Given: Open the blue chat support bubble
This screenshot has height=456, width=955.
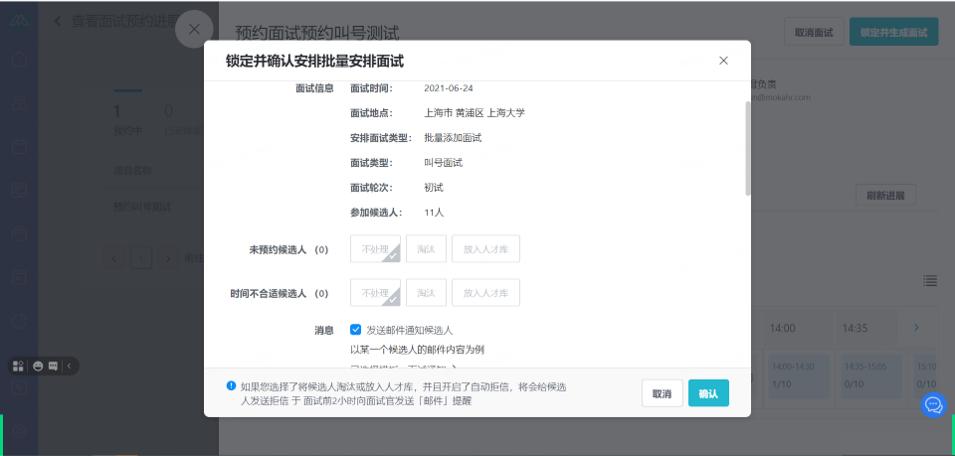Looking at the screenshot, I should (x=933, y=405).
